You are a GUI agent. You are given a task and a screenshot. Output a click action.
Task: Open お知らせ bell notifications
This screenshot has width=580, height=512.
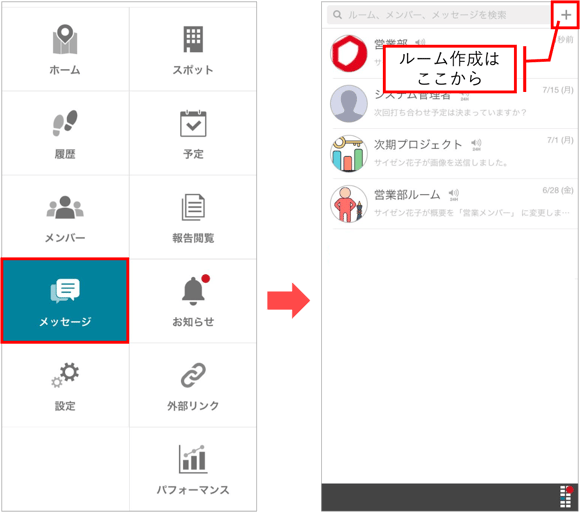[x=194, y=290]
